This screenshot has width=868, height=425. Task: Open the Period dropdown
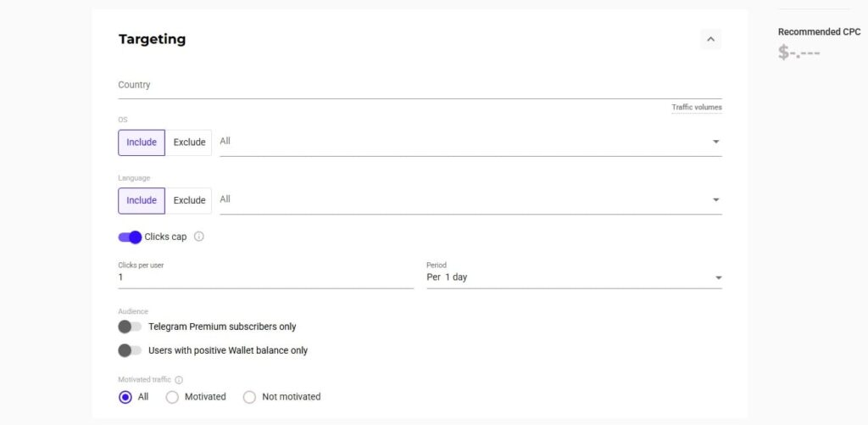click(574, 275)
